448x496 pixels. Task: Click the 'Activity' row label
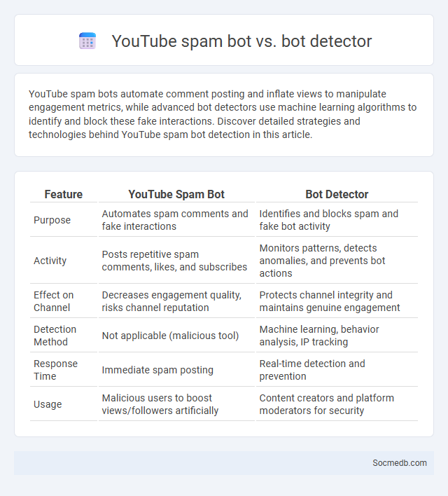tap(50, 261)
